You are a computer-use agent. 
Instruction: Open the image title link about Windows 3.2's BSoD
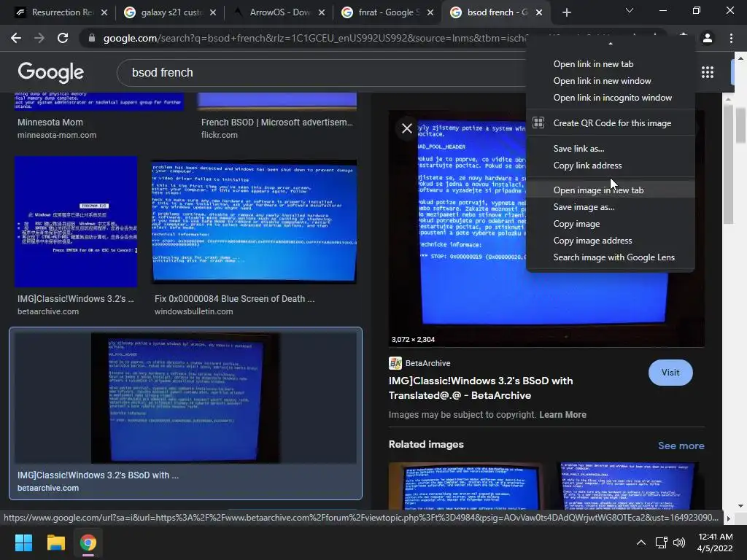point(481,388)
